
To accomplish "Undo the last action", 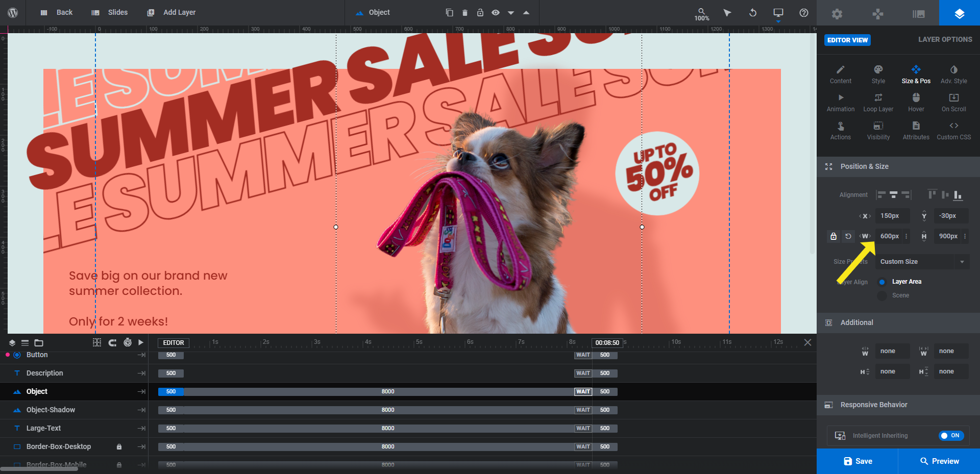I will (x=753, y=13).
